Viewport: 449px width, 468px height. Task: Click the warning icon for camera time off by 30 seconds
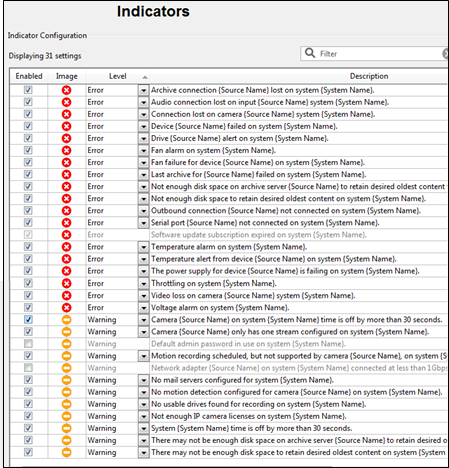[x=66, y=320]
